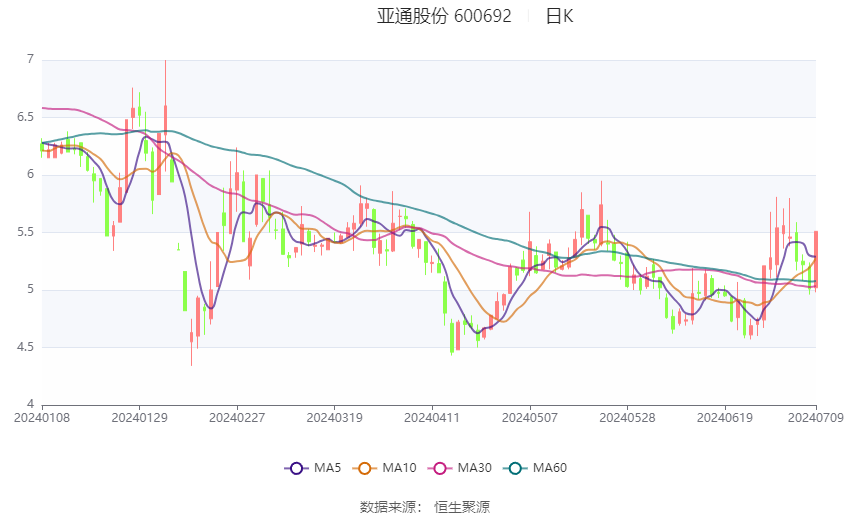The image size is (850, 517).
Task: Click y-axis value label 7
Action: click(30, 59)
